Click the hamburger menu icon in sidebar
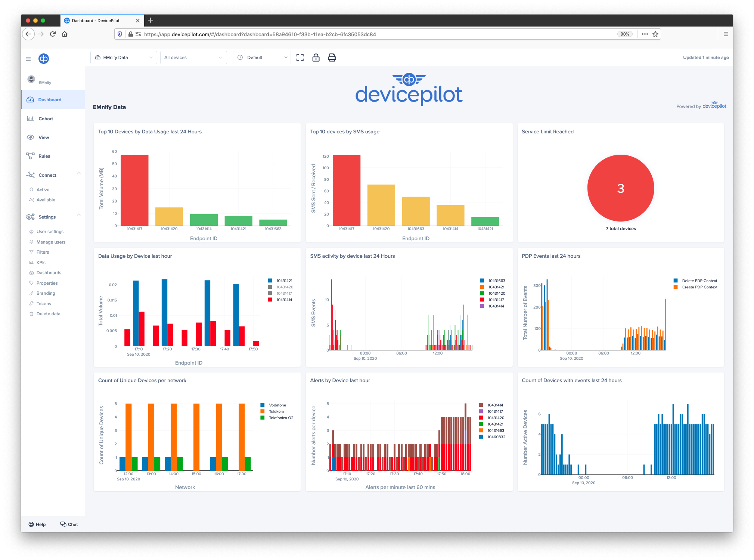The image size is (754, 560). pyautogui.click(x=28, y=59)
